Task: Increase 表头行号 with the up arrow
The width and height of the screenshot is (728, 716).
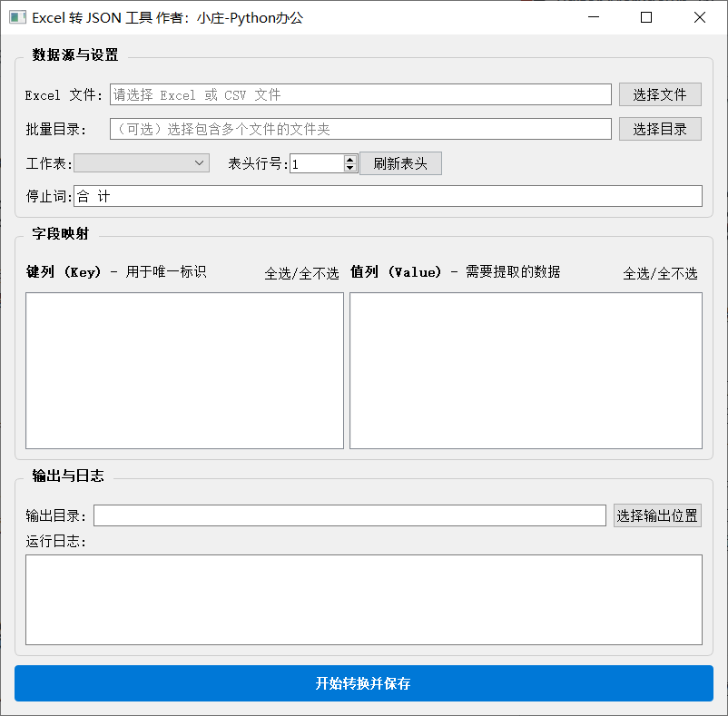Action: pyautogui.click(x=350, y=159)
